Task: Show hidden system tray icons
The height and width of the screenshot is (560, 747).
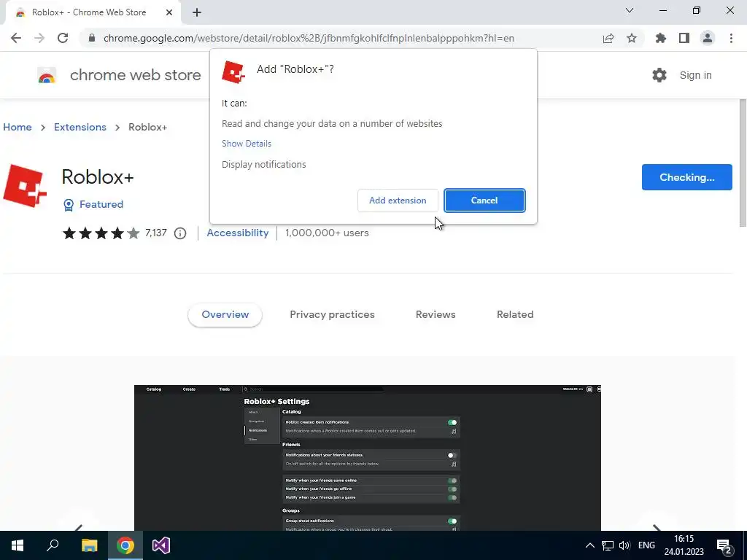Action: 589,545
